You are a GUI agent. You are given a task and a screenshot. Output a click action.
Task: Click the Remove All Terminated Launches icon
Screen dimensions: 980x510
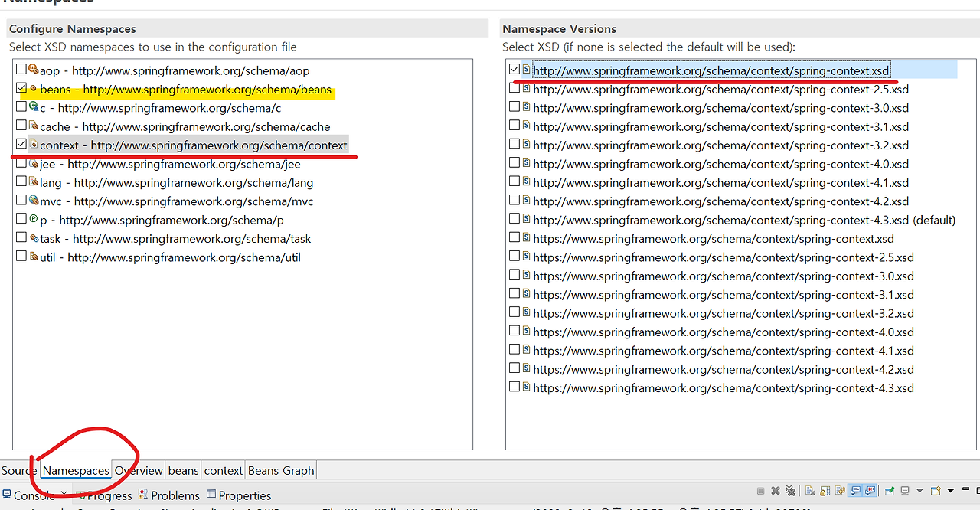tap(790, 491)
